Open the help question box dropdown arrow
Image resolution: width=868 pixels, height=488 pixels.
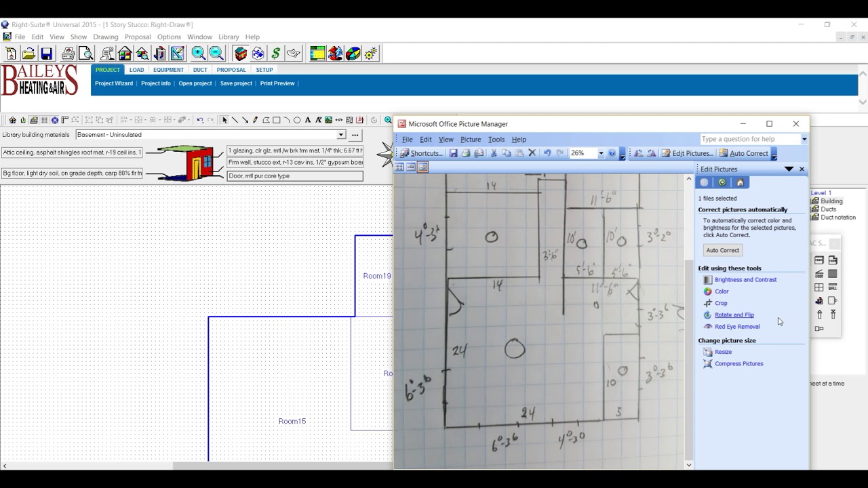pyautogui.click(x=804, y=139)
